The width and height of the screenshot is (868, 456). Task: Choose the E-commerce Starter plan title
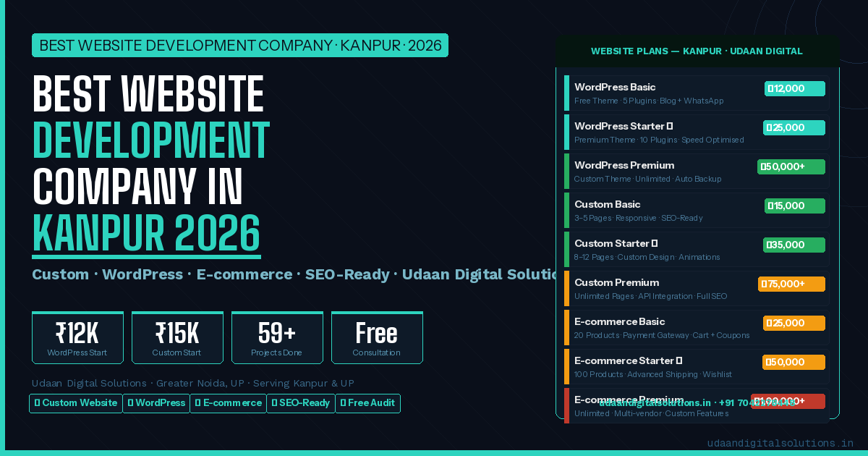(x=629, y=361)
